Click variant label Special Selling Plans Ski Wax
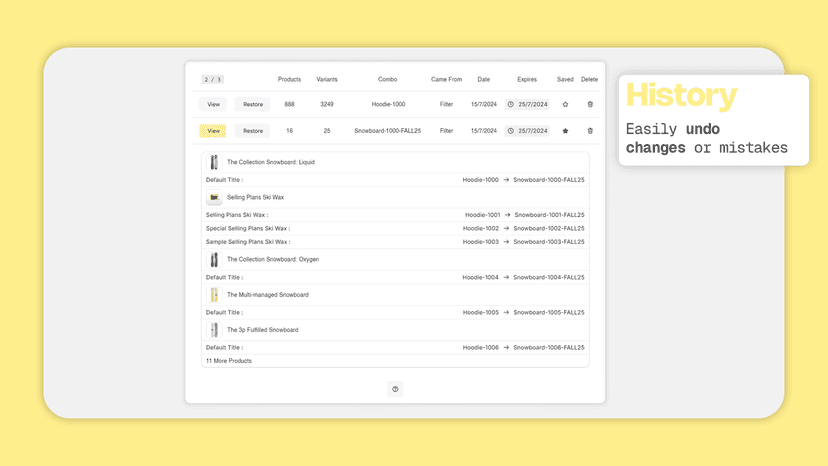 click(x=247, y=229)
